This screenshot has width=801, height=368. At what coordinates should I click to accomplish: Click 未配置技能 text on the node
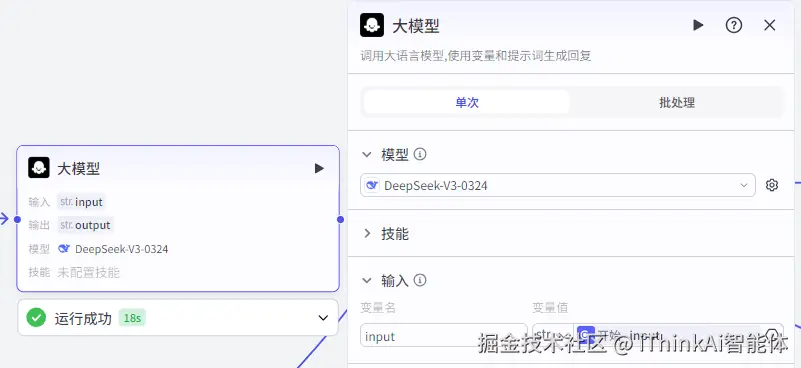point(88,272)
